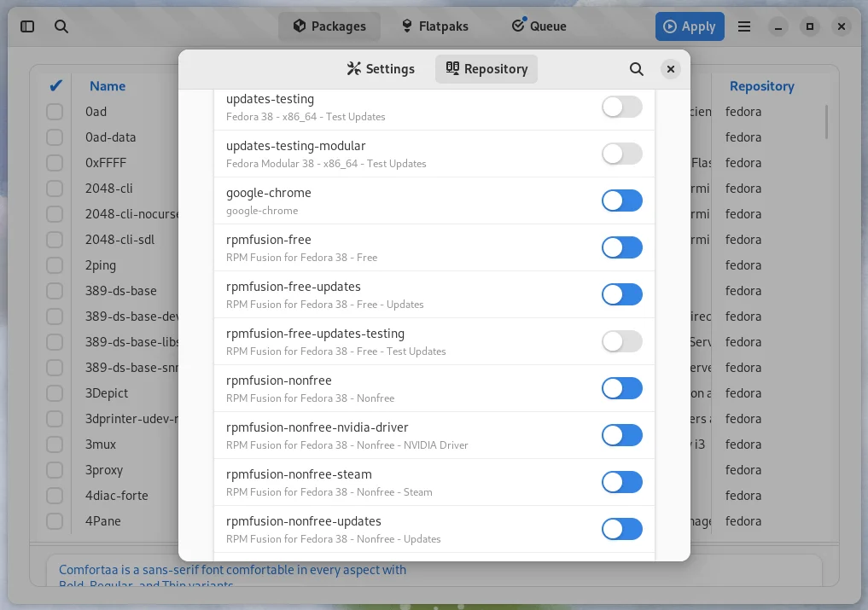Select the 3proxy package checkbox
868x610 pixels.
click(55, 470)
